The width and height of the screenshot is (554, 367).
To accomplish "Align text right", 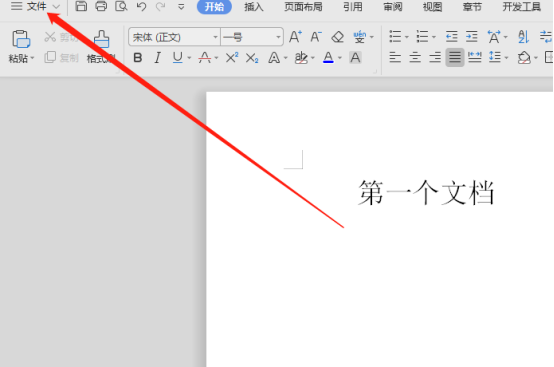I will pyautogui.click(x=435, y=57).
